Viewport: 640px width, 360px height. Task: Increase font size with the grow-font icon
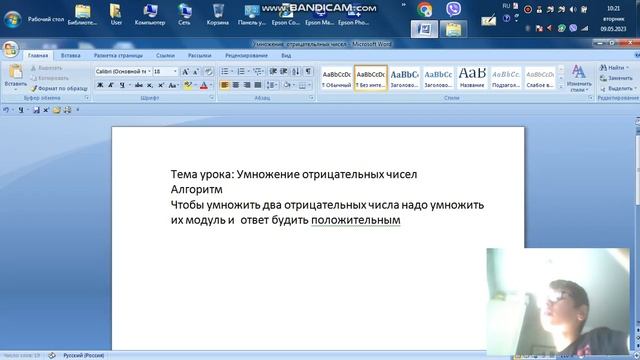click(x=185, y=72)
